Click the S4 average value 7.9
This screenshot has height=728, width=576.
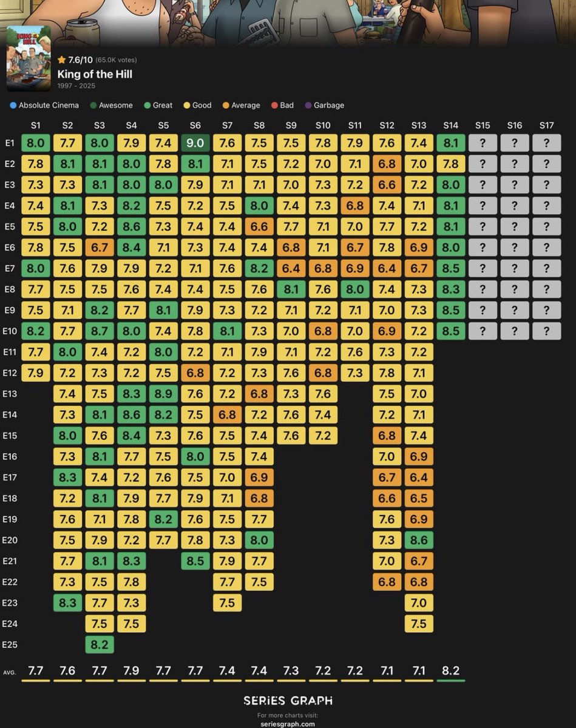(132, 672)
